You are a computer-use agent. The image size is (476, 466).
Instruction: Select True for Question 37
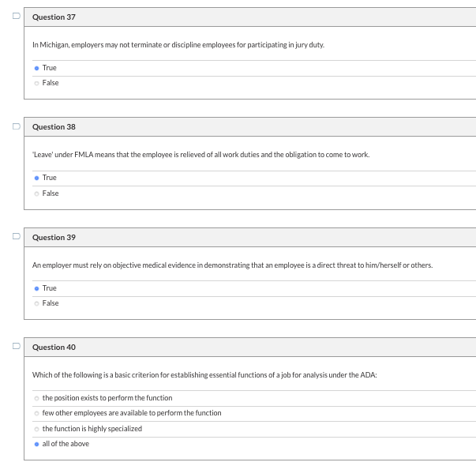click(x=36, y=68)
